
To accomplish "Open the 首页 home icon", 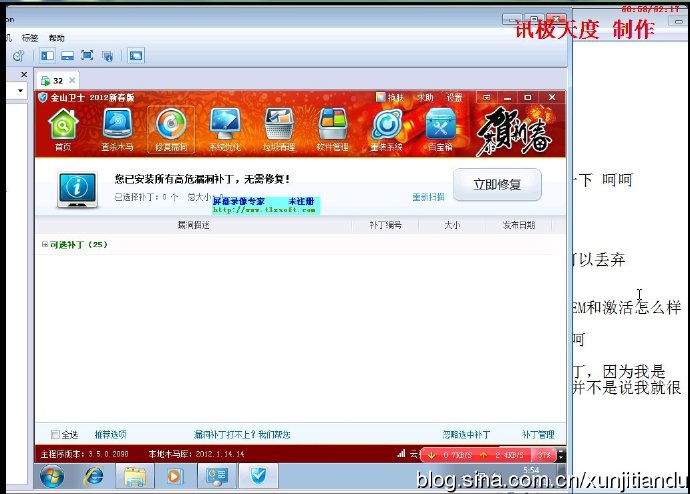I will point(63,129).
